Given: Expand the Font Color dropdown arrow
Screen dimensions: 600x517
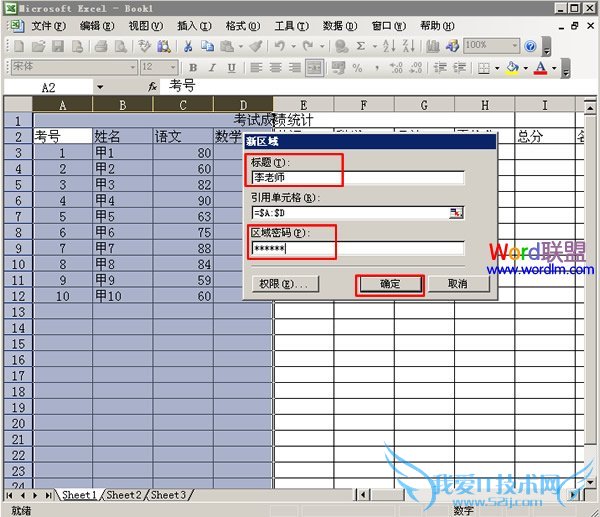Looking at the screenshot, I should click(554, 68).
